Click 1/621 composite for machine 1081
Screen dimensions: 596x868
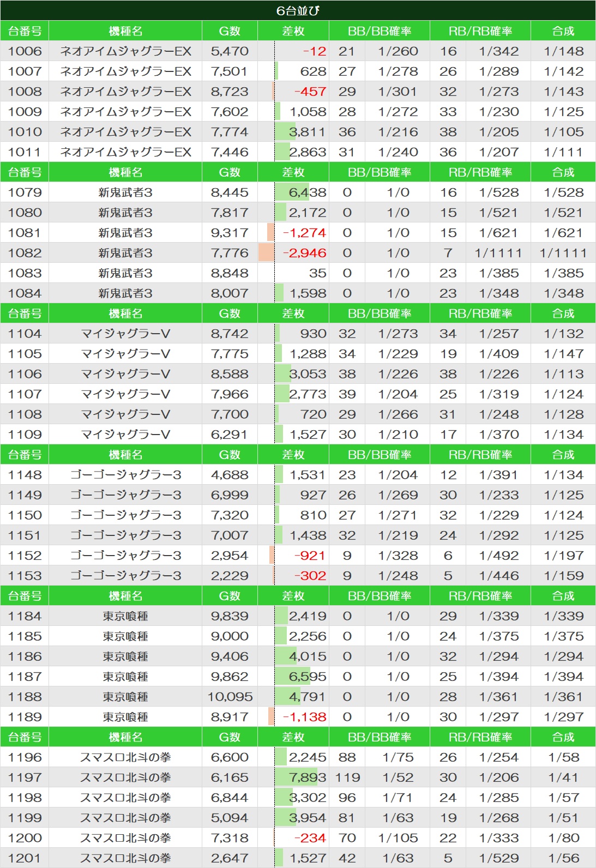564,233
